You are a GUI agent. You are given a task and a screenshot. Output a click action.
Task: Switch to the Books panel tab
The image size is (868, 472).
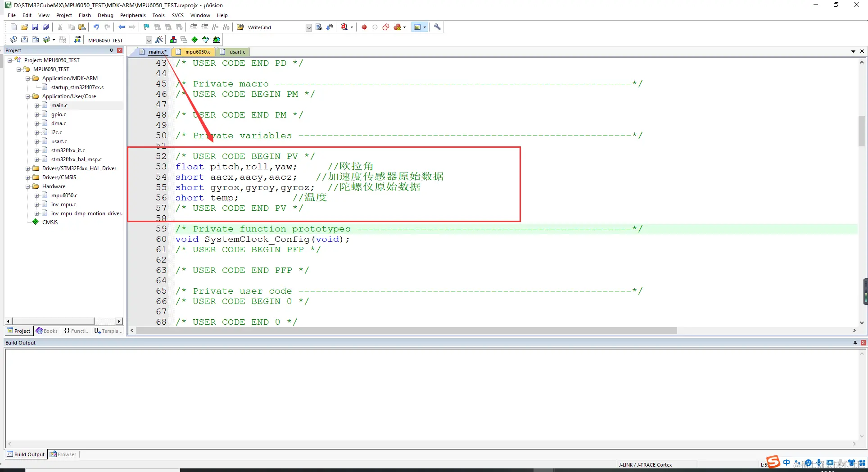pos(47,331)
